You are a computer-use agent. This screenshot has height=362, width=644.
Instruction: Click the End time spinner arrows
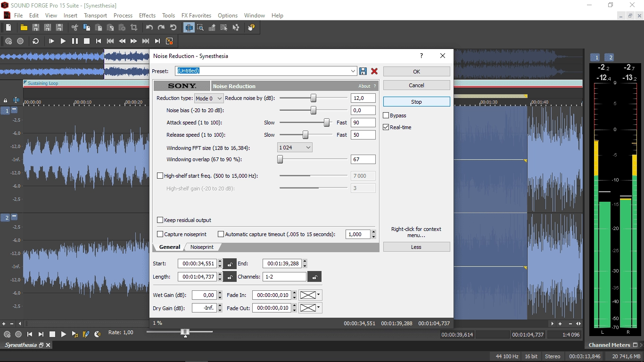click(305, 263)
